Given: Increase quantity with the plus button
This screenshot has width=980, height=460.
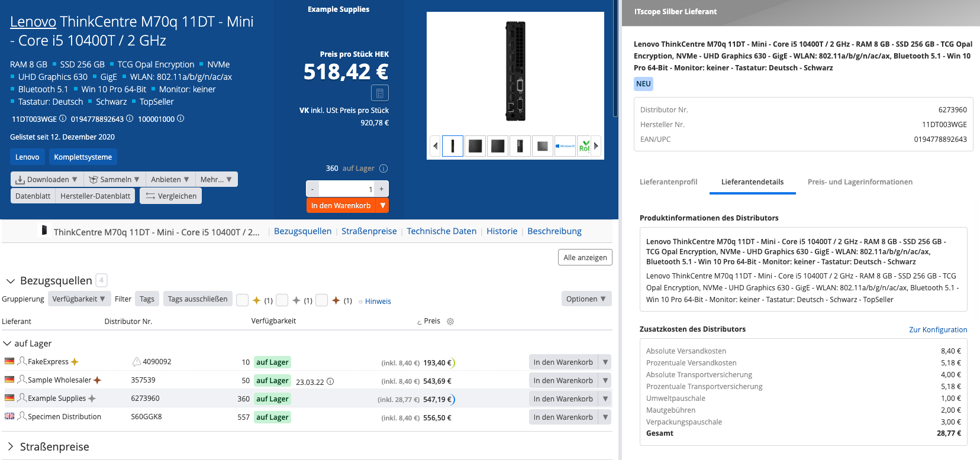Looking at the screenshot, I should tap(382, 189).
